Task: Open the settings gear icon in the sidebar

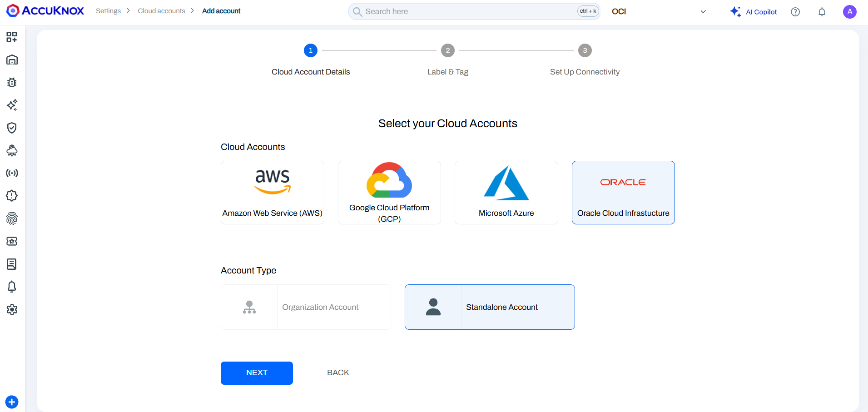Action: tap(12, 309)
